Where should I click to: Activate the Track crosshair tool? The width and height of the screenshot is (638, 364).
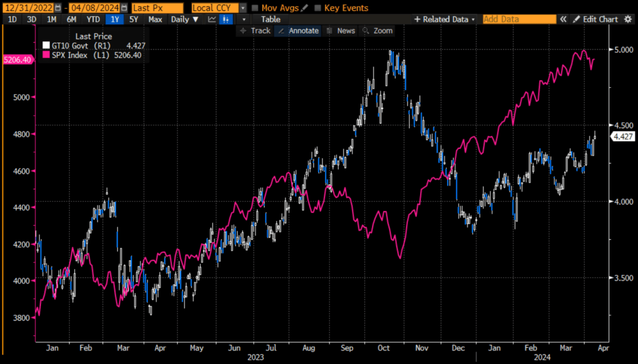coord(255,31)
